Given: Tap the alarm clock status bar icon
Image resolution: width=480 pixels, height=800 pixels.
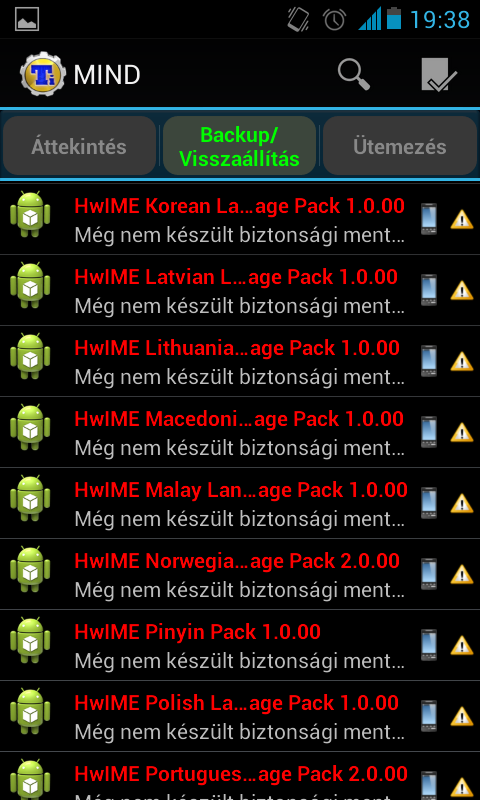Looking at the screenshot, I should point(334,19).
